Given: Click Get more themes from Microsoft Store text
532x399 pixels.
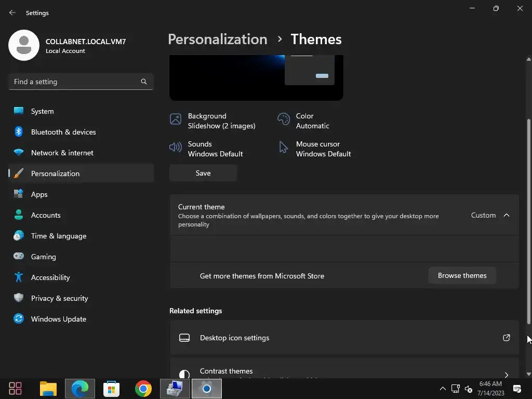Looking at the screenshot, I should click(x=262, y=276).
